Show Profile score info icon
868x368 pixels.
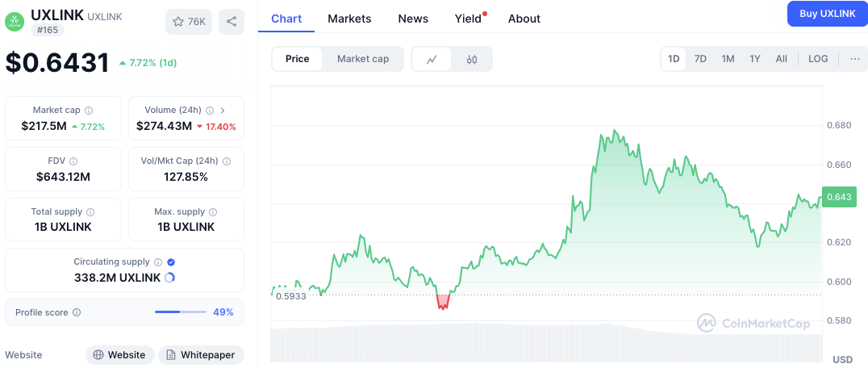(x=77, y=312)
